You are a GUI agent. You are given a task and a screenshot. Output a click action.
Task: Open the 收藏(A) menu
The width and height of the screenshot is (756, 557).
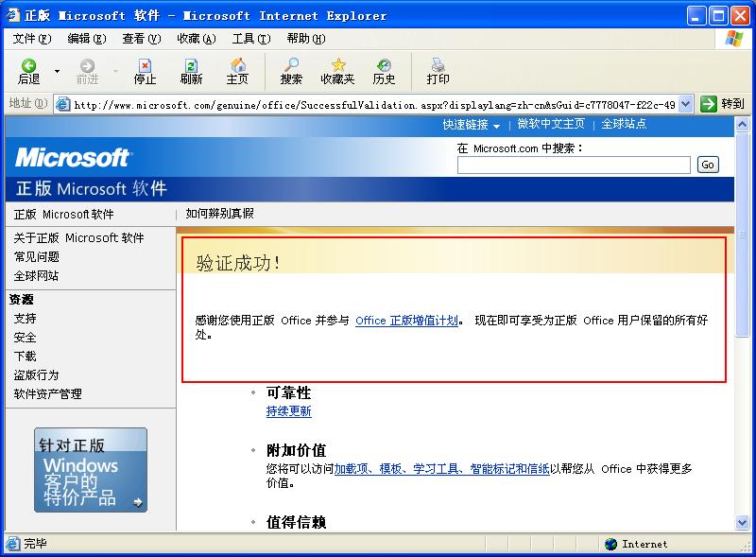click(x=197, y=39)
